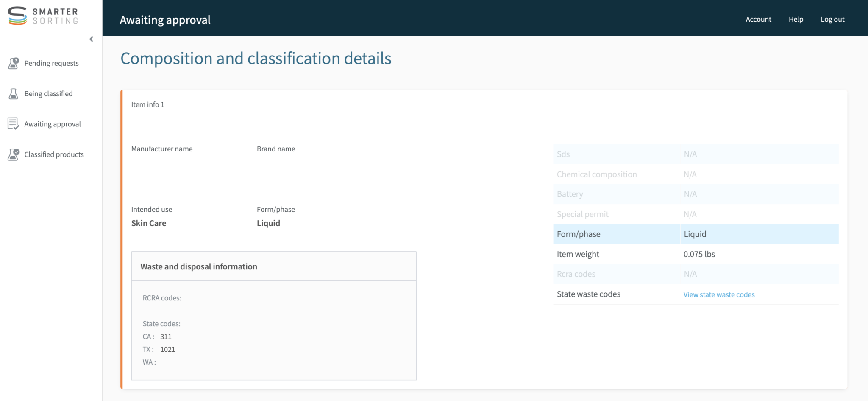Navigate to Classified products
The image size is (868, 401).
pos(54,154)
